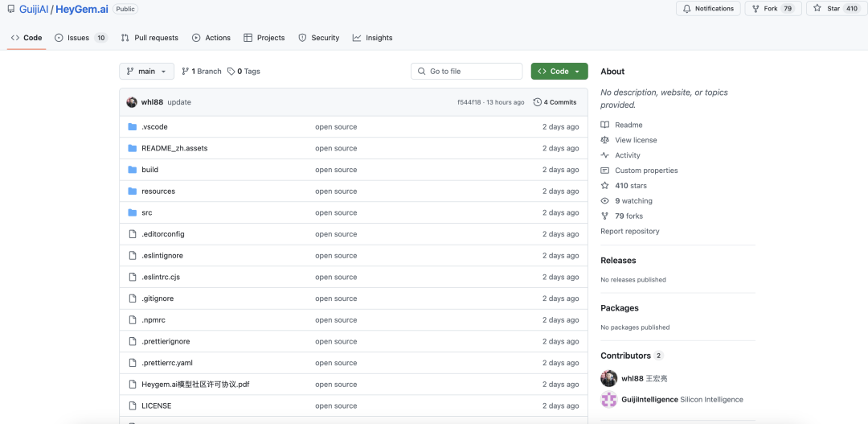This screenshot has width=868, height=424.
Task: Expand the green Code dropdown button
Action: 559,72
